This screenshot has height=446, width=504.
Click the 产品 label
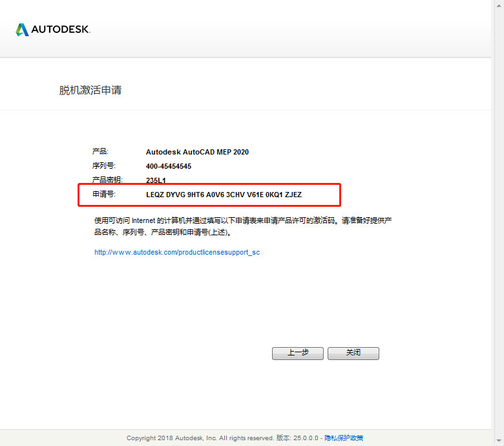point(100,151)
